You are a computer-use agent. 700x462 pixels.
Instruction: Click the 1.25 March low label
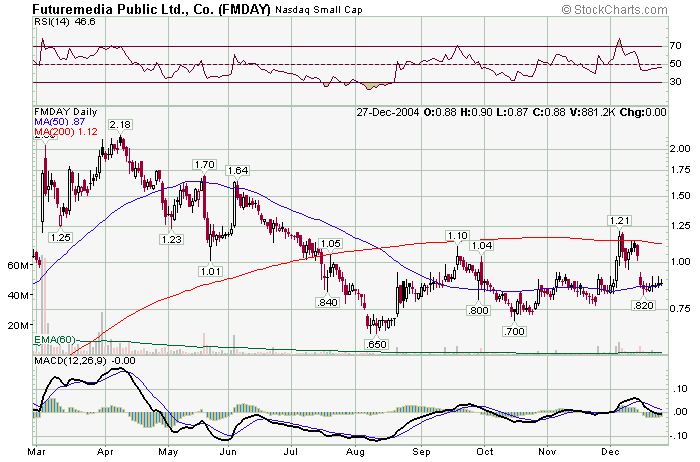click(x=61, y=237)
